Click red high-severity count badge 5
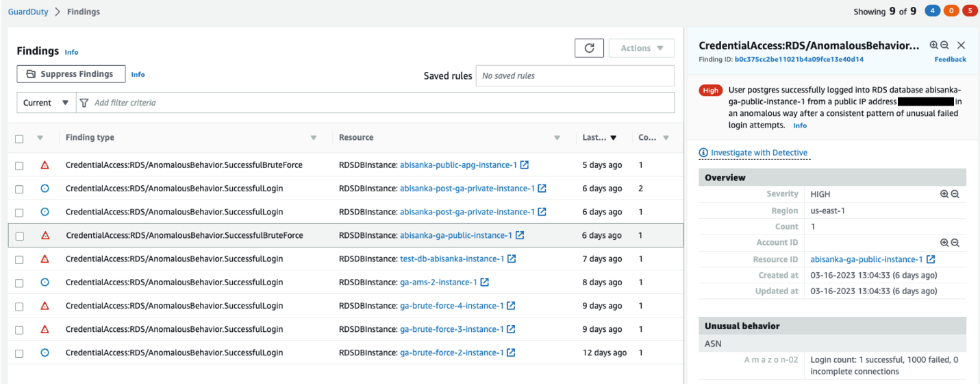The image size is (980, 384). (970, 11)
